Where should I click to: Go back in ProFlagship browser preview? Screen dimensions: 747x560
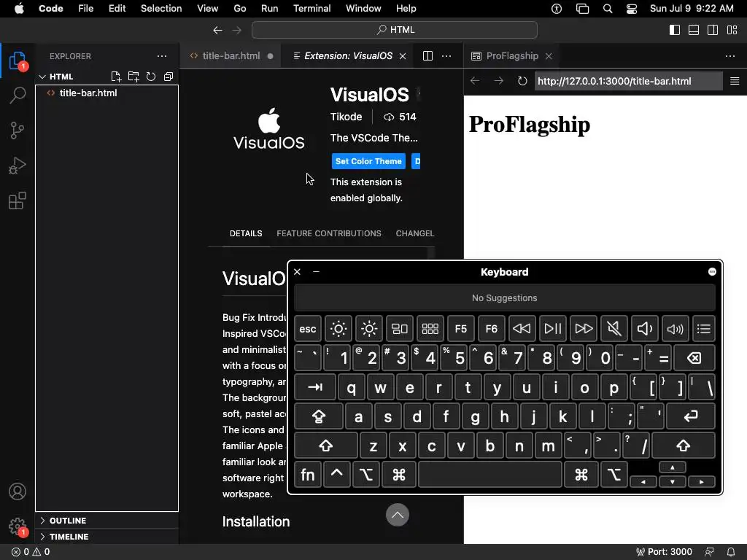(475, 81)
